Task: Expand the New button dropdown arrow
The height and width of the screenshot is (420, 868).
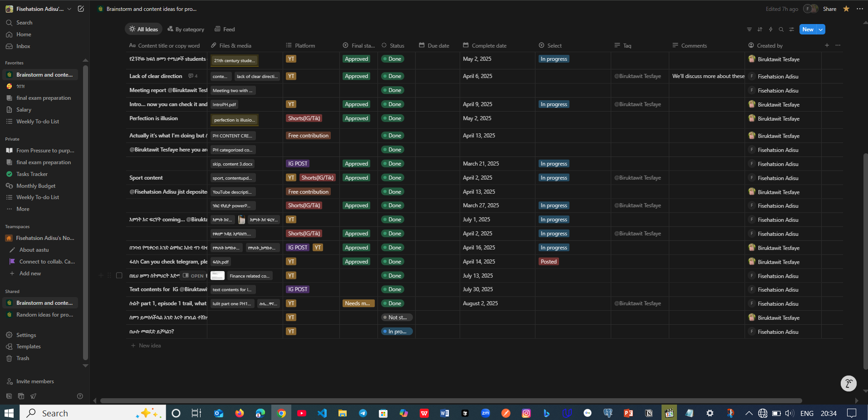Action: [821, 29]
